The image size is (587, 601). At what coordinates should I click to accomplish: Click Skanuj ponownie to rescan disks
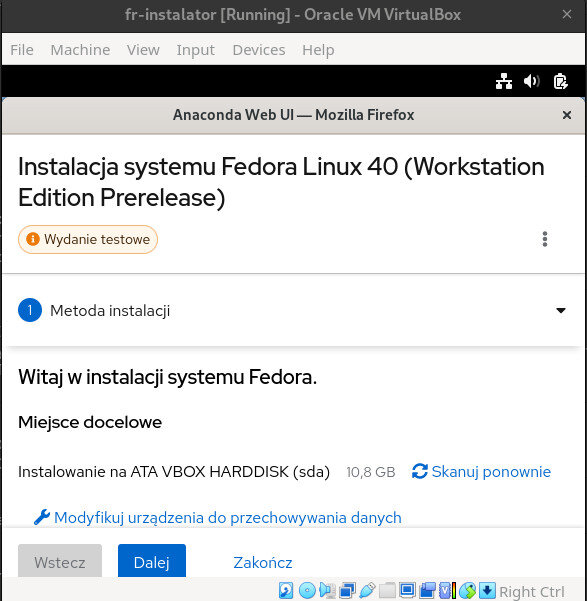click(481, 471)
